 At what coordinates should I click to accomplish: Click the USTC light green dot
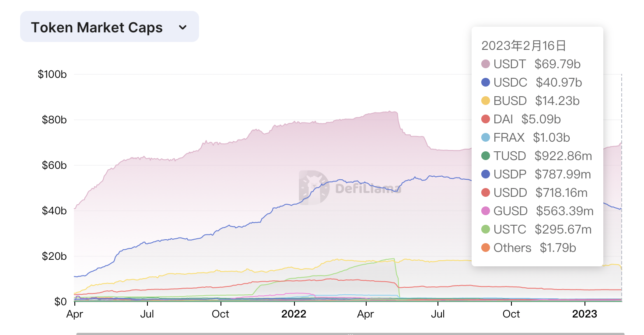click(x=485, y=230)
